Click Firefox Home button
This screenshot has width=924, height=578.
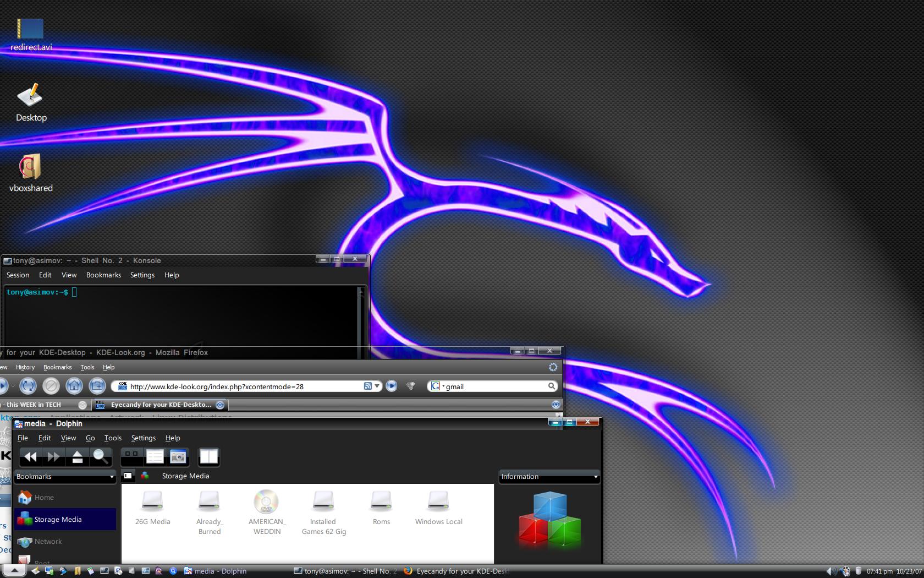[74, 386]
